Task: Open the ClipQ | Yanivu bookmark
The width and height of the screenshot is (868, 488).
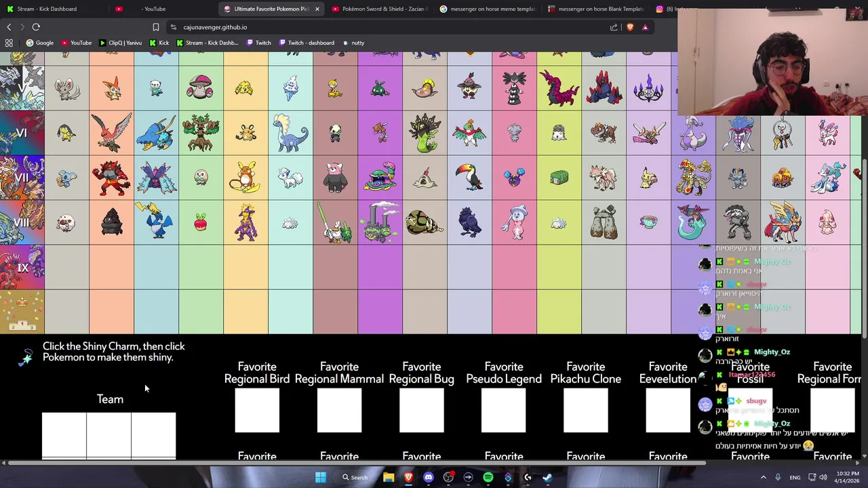Action: click(x=120, y=43)
